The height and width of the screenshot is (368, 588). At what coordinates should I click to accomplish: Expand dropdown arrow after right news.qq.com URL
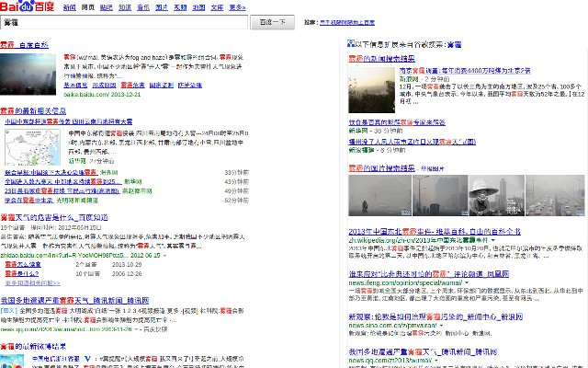[436, 361]
